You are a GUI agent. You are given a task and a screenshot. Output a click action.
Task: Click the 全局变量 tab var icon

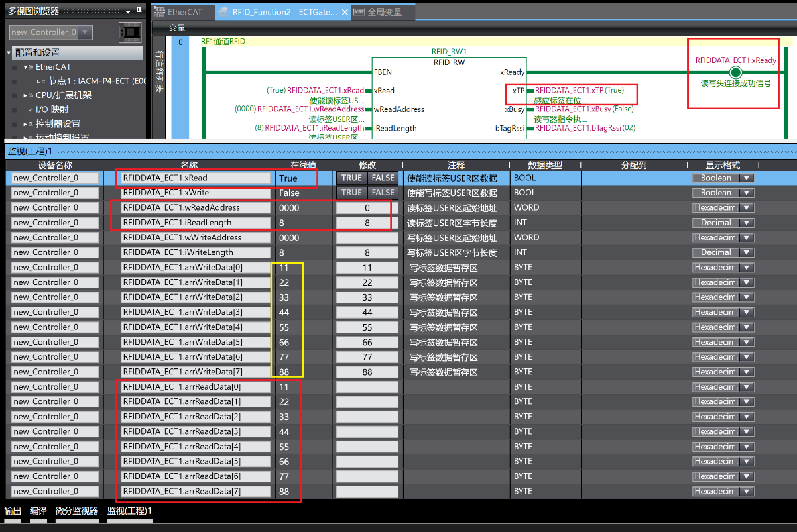[359, 12]
